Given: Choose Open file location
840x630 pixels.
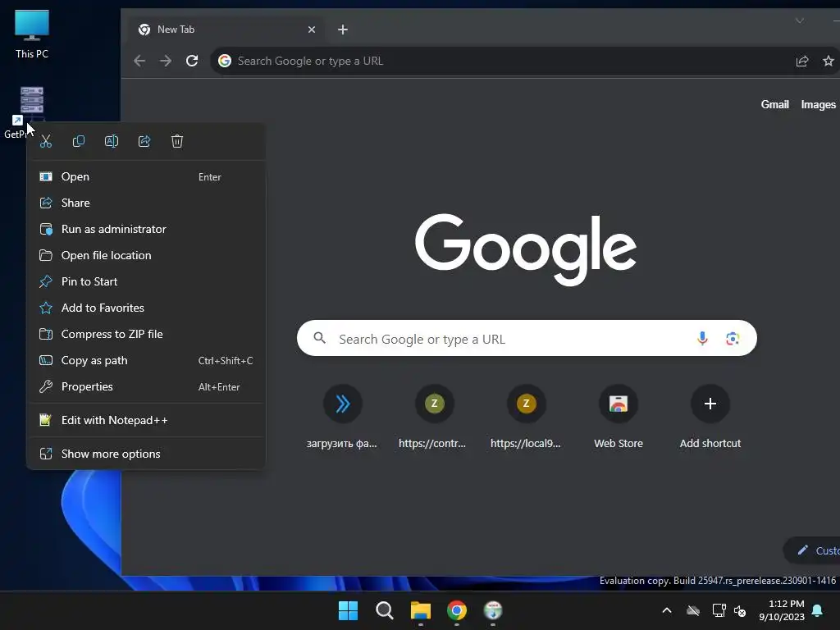Looking at the screenshot, I should 146,256.
